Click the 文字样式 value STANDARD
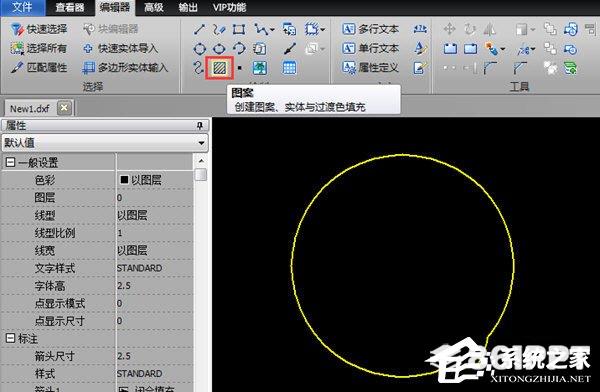The image size is (600, 392). tap(154, 268)
